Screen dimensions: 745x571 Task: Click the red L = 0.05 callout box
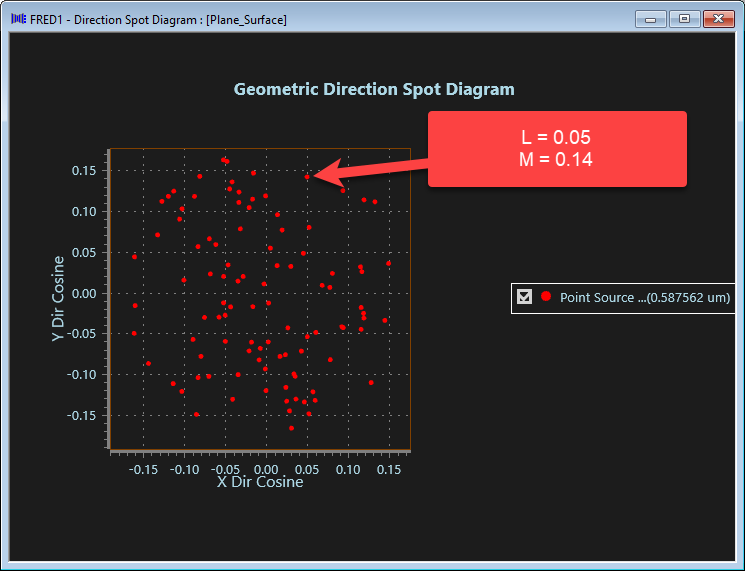click(x=557, y=148)
